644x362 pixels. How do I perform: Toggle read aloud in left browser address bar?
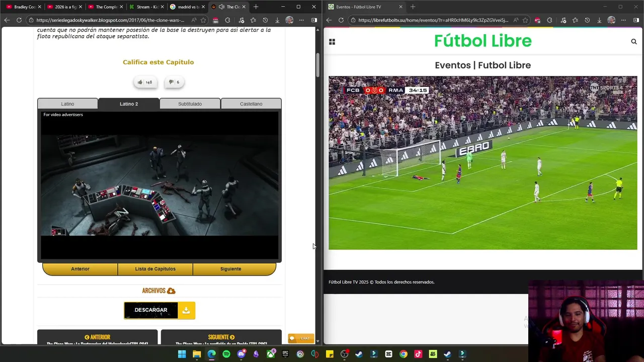[194, 20]
